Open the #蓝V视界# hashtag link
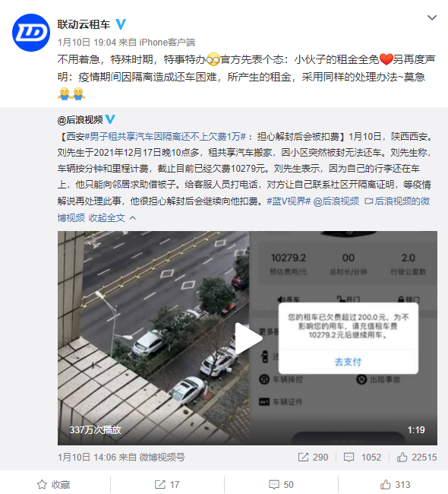 [289, 201]
